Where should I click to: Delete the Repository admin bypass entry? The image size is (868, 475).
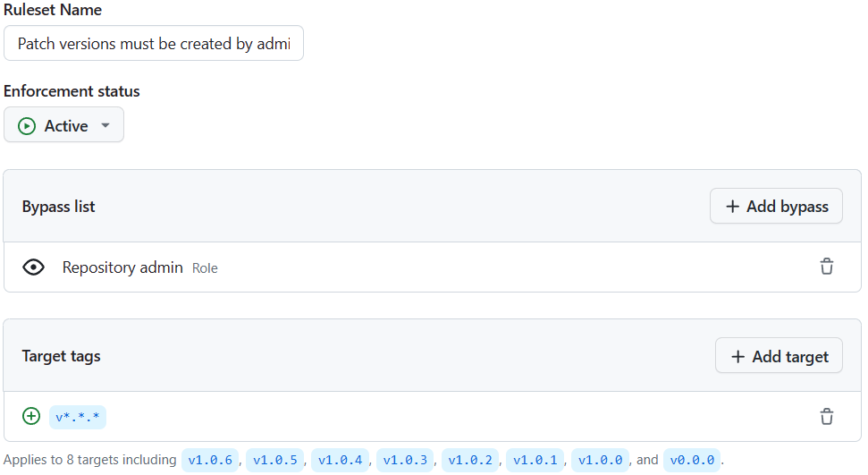click(827, 267)
